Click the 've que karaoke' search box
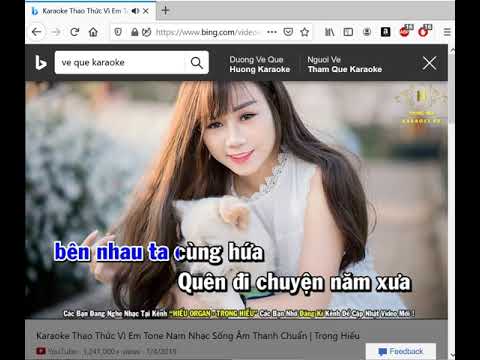 (x=120, y=62)
